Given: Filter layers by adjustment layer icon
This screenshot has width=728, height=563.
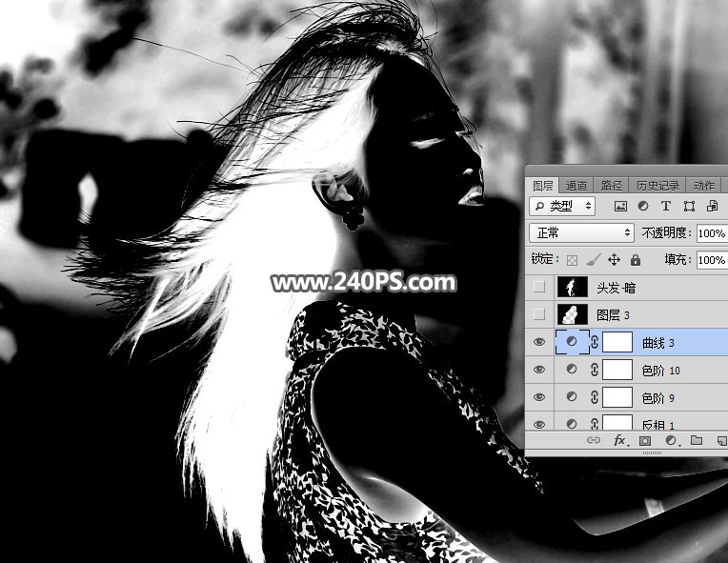Looking at the screenshot, I should (x=643, y=206).
